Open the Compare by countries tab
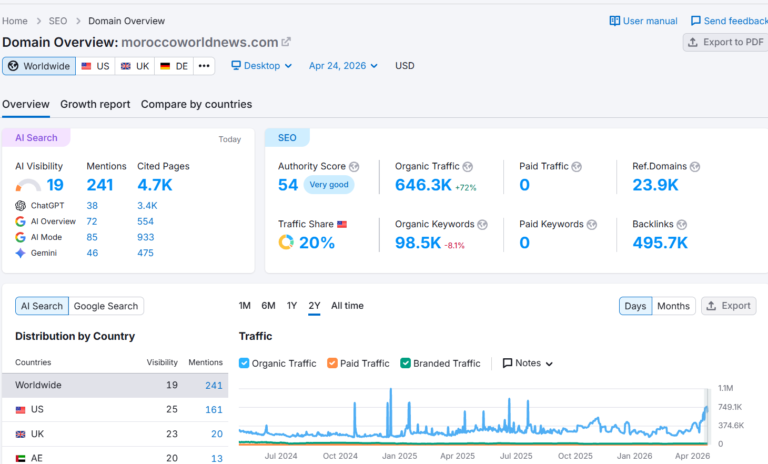Screen dimensions: 768x464 [x=196, y=104]
